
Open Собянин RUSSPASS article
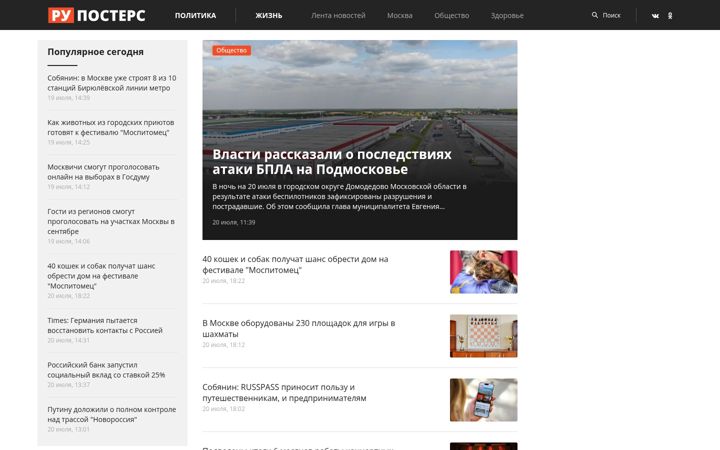click(x=284, y=393)
